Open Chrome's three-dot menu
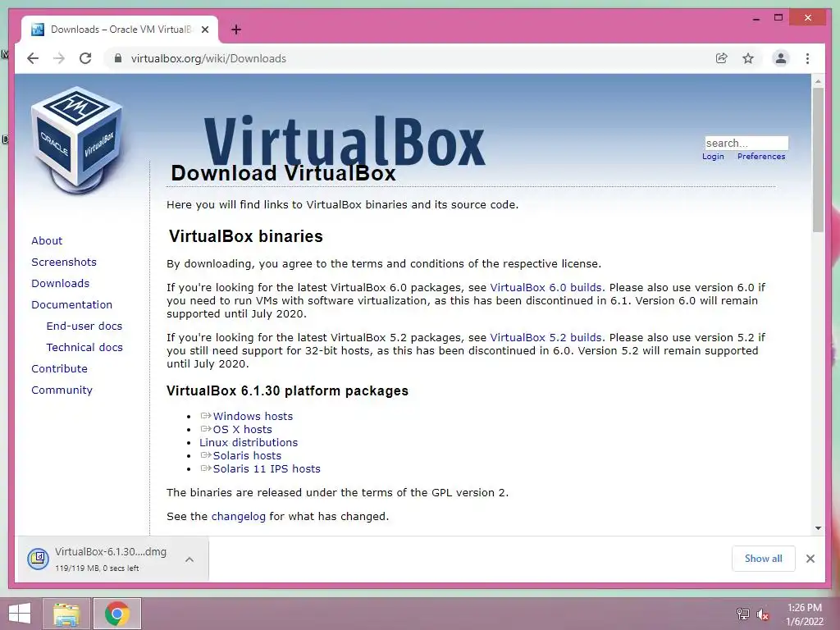 pyautogui.click(x=807, y=58)
